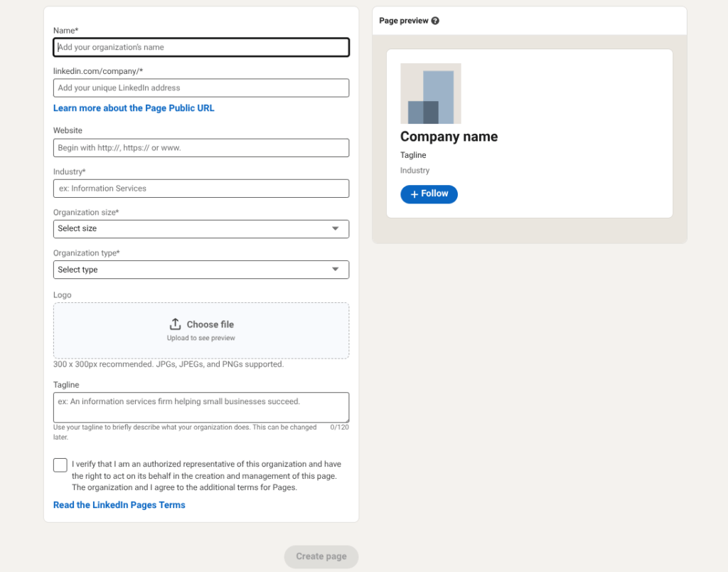Click the upload icon in the Logo section

tap(176, 323)
